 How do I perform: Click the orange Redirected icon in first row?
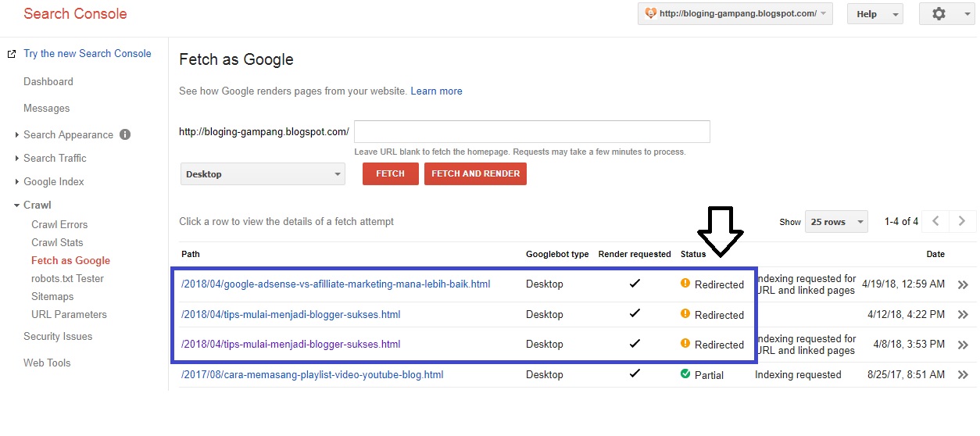685,284
